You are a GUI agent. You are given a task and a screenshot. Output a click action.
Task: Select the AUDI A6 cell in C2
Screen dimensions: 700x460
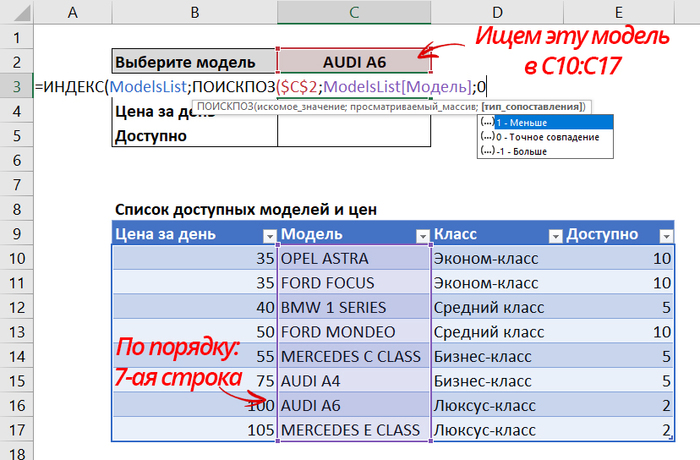pyautogui.click(x=354, y=62)
